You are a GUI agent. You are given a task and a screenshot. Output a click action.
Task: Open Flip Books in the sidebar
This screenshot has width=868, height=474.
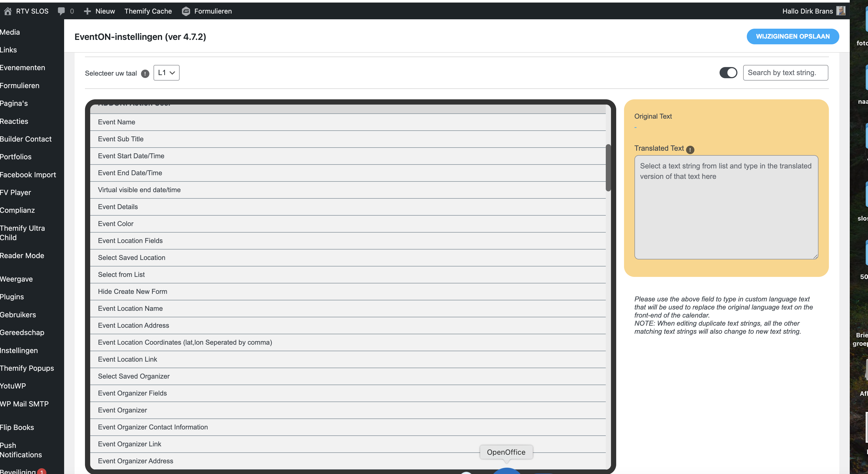pos(17,428)
